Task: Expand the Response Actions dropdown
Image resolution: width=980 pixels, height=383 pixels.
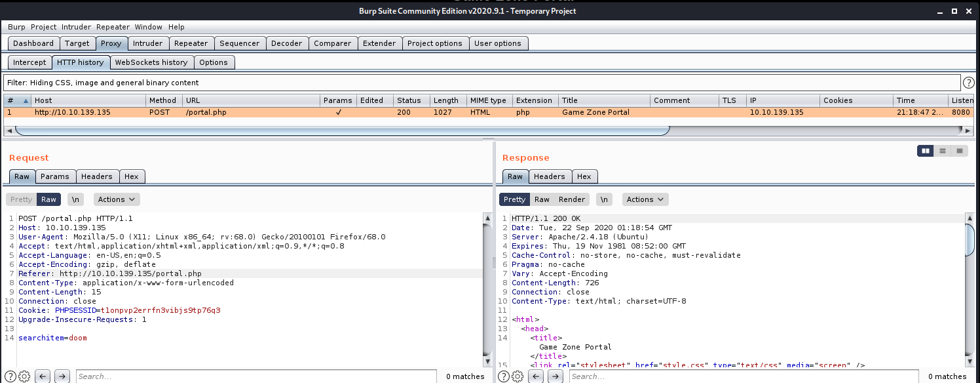Action: [645, 199]
